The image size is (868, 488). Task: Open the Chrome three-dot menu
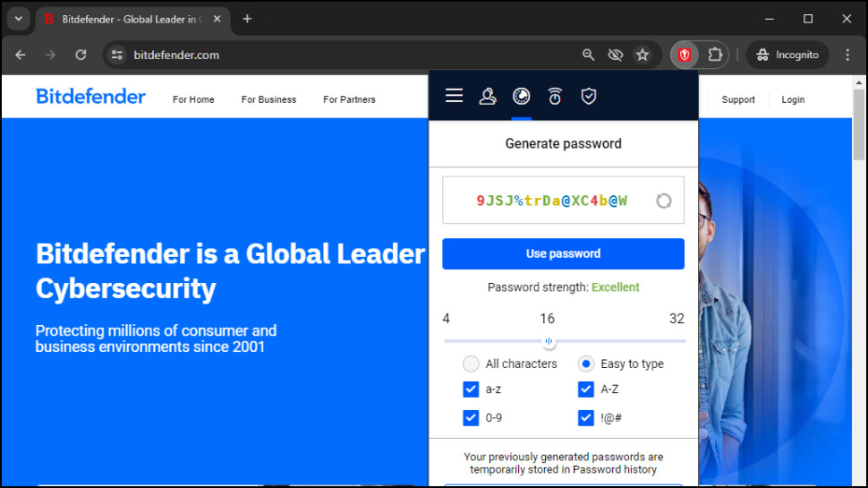coord(847,55)
